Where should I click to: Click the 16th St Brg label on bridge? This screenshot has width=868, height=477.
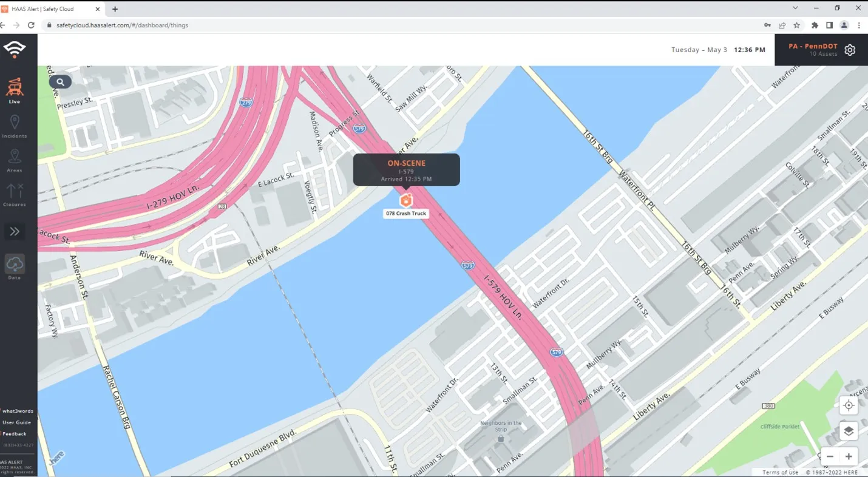(598, 146)
